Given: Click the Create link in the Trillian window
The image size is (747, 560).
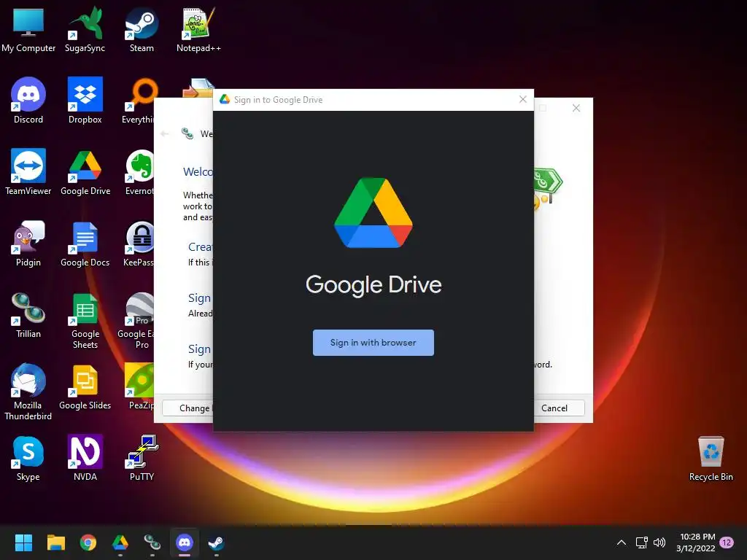Looking at the screenshot, I should 200,246.
